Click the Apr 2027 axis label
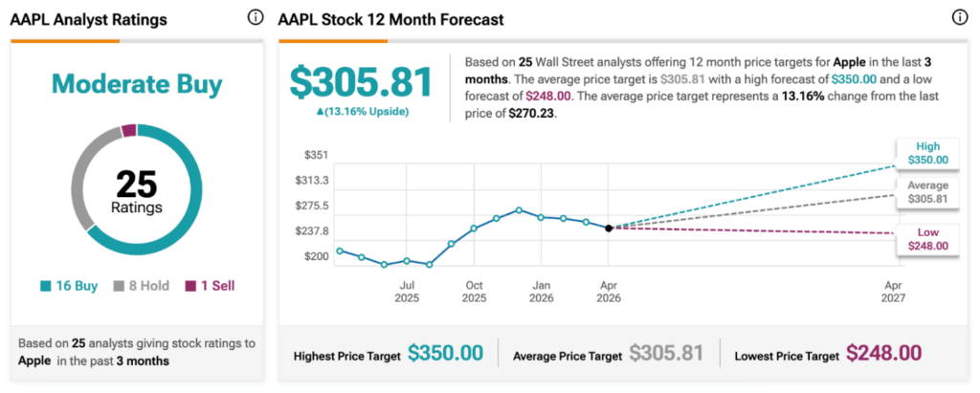 [x=892, y=291]
